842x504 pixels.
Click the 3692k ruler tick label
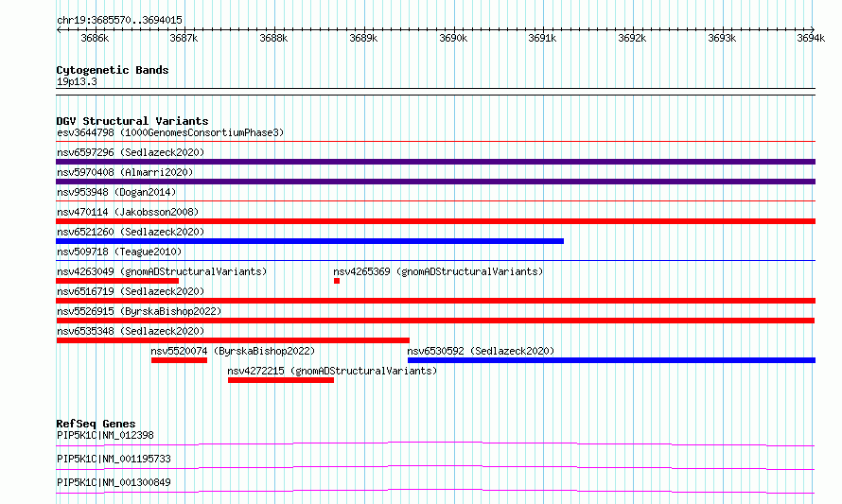point(632,38)
